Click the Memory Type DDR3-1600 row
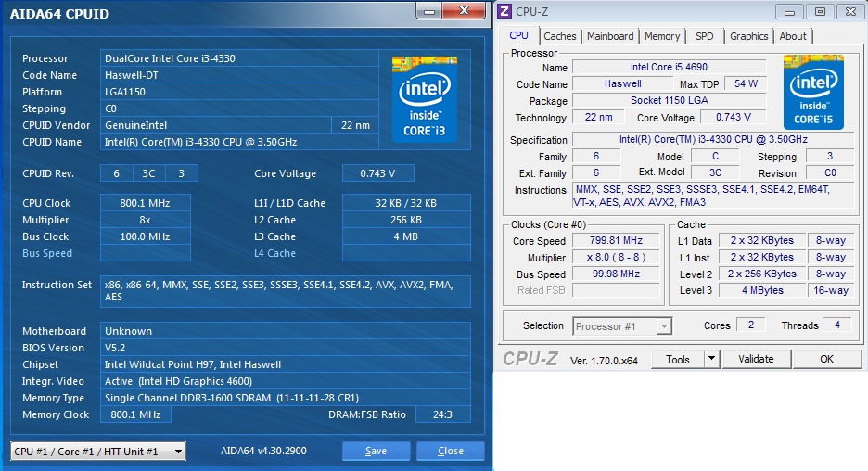The width and height of the screenshot is (868, 471). 285,398
